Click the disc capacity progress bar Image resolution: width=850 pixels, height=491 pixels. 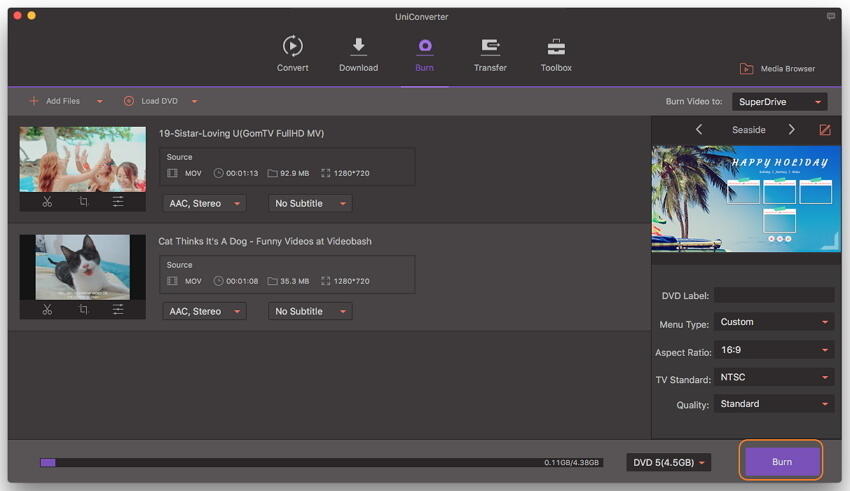(x=321, y=462)
